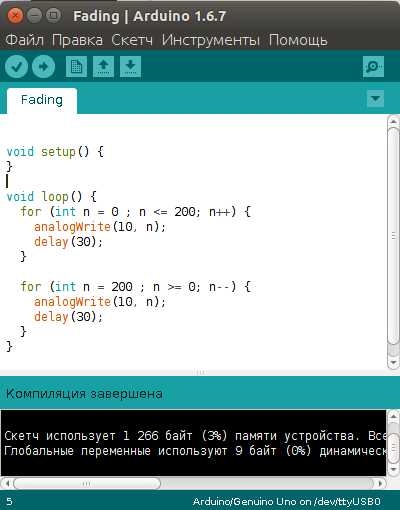400x510 pixels.
Task: Close the Arduino window with the red button
Action: 15,16
